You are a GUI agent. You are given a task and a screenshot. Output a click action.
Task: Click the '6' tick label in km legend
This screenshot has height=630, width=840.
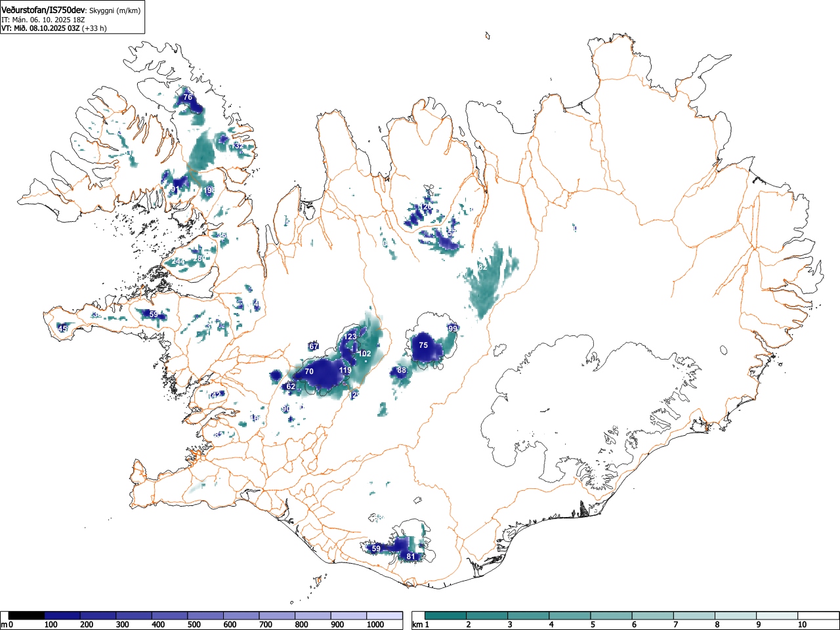click(x=634, y=625)
